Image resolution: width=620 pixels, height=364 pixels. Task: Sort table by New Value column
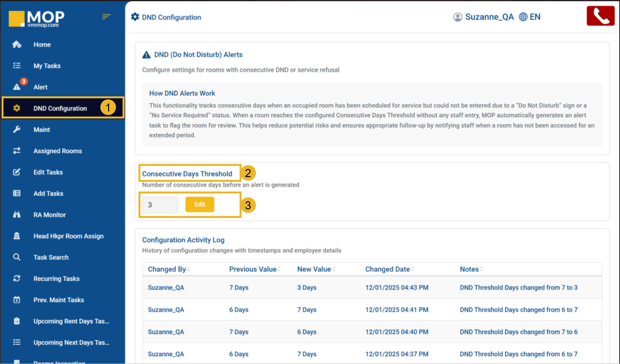tap(315, 269)
